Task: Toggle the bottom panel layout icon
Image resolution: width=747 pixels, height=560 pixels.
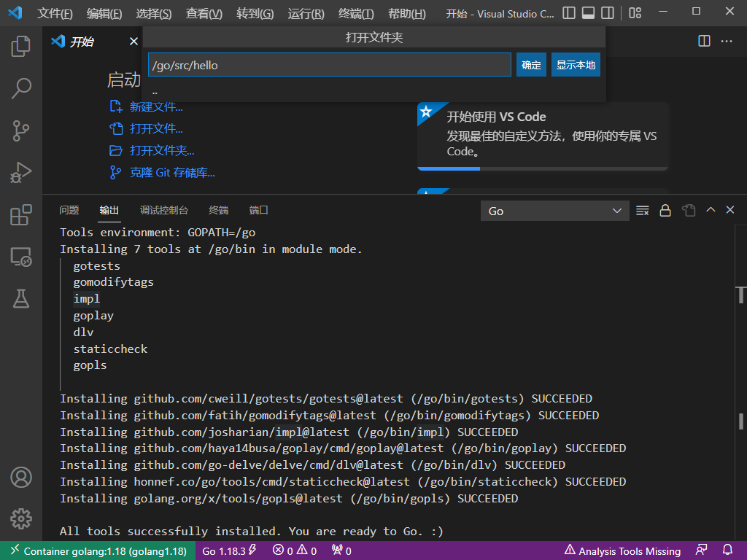Action: coord(589,13)
